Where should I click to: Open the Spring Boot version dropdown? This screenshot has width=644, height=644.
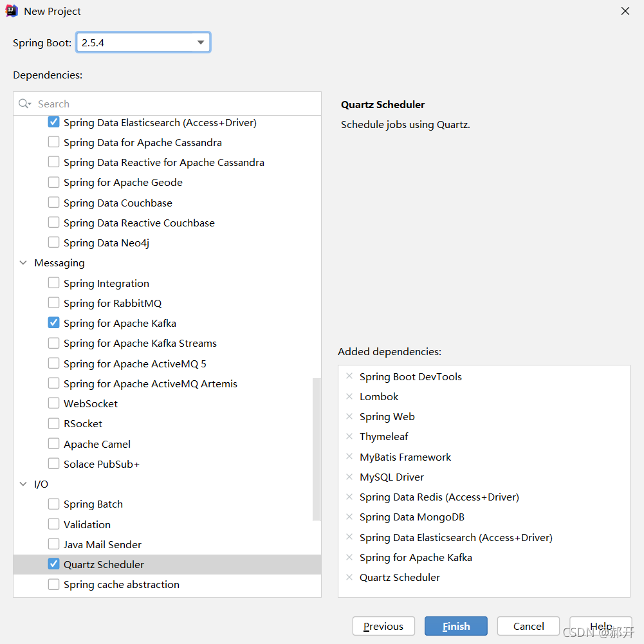pos(201,42)
